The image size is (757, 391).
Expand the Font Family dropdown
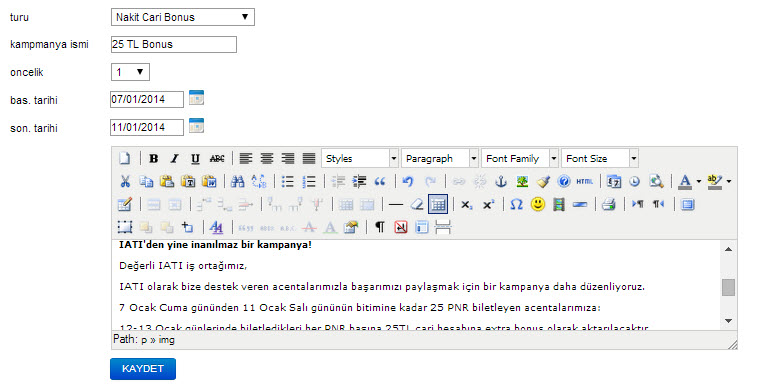520,158
